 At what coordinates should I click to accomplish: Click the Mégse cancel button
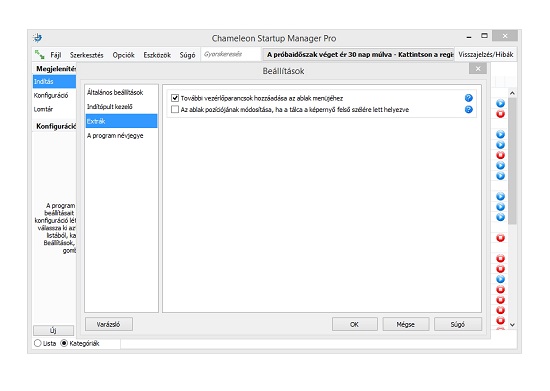(x=405, y=324)
